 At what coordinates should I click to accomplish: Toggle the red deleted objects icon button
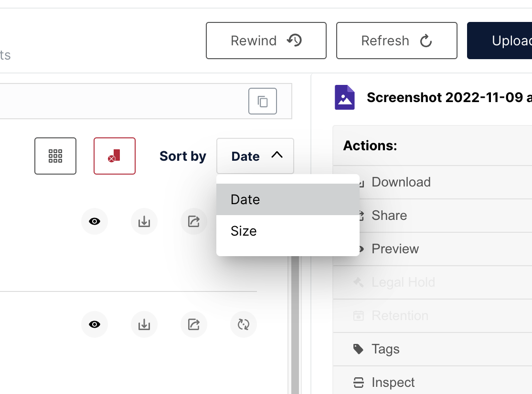(115, 156)
